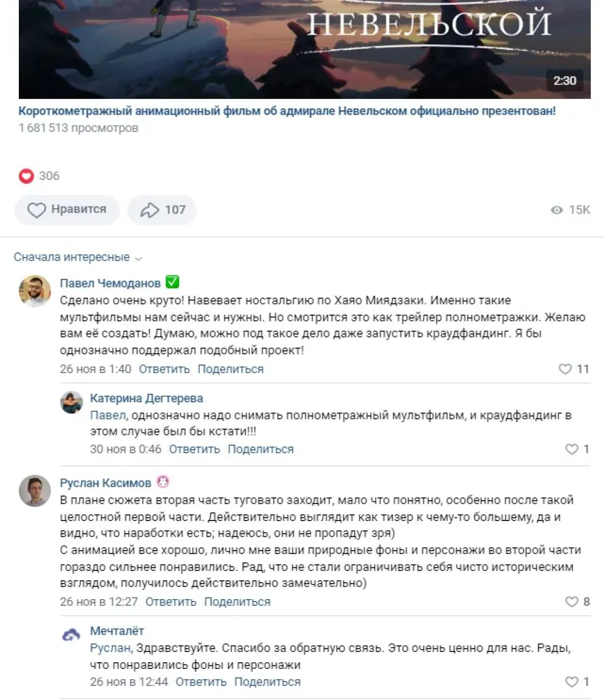Like the post with Нравится button
This screenshot has height=700, width=604.
pos(67,210)
